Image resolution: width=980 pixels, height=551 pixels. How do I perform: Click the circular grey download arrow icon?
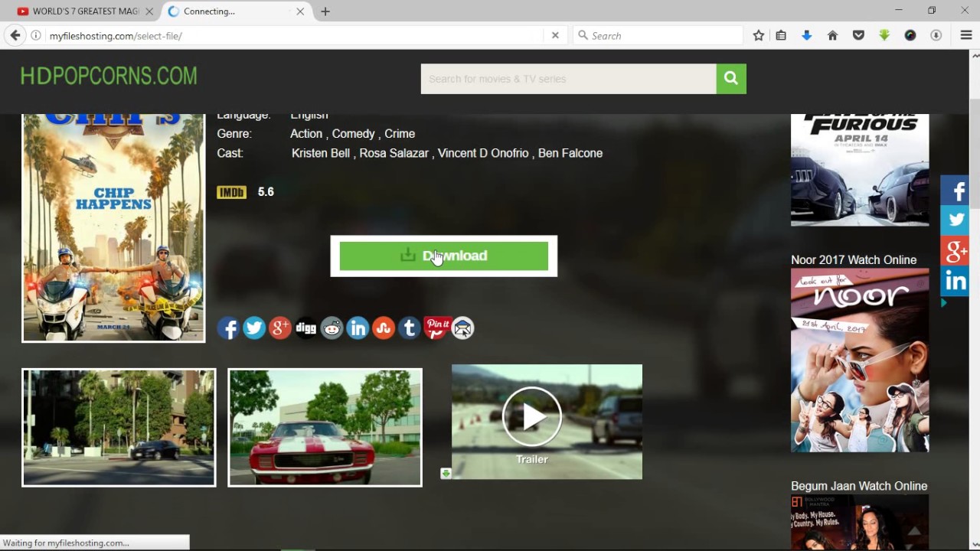(936, 35)
